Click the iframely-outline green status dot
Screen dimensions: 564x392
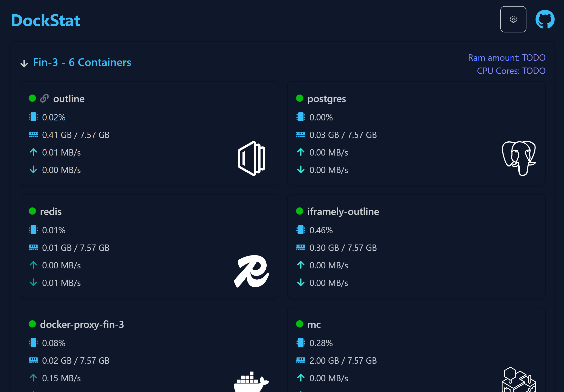click(300, 211)
